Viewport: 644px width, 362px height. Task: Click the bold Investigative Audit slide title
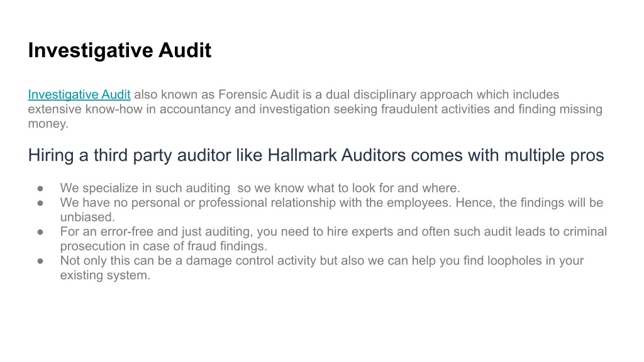click(x=119, y=51)
